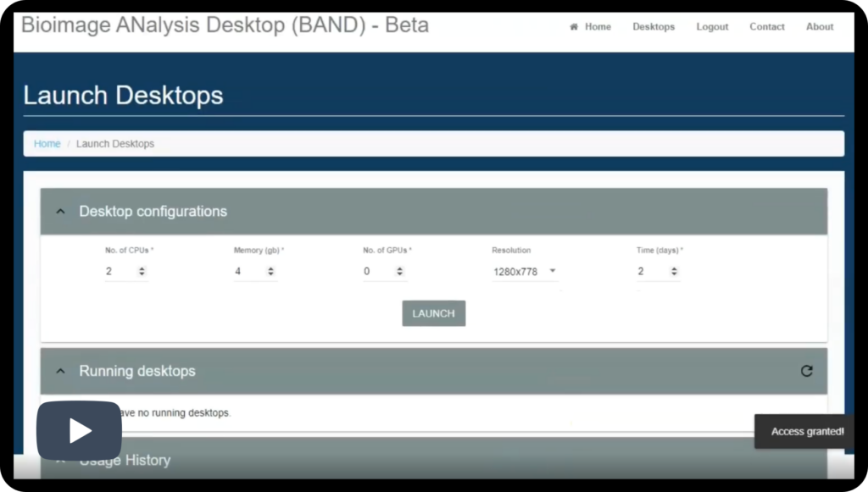This screenshot has height=492, width=868.
Task: Collapse the Desktop configurations panel
Action: pos(60,212)
